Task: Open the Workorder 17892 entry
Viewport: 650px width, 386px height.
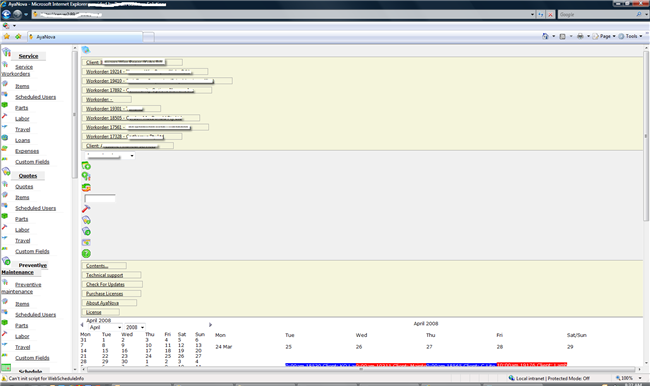Action: tap(147, 90)
